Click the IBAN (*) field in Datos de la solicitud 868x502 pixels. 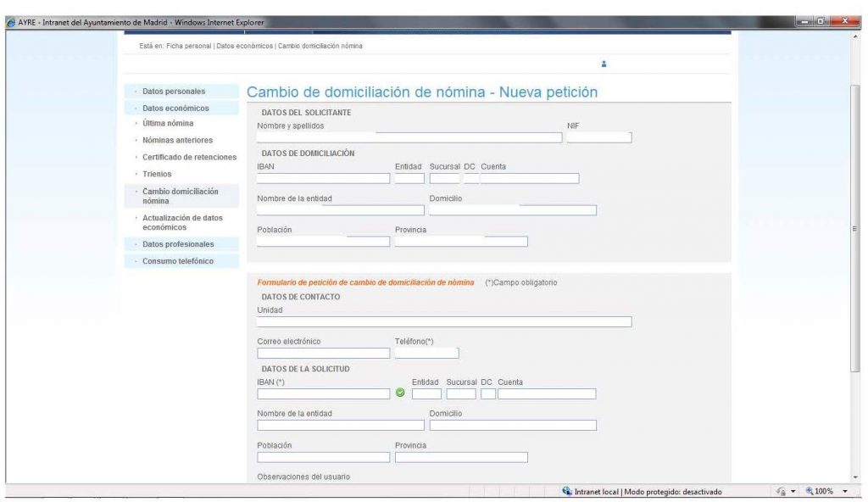tap(323, 393)
